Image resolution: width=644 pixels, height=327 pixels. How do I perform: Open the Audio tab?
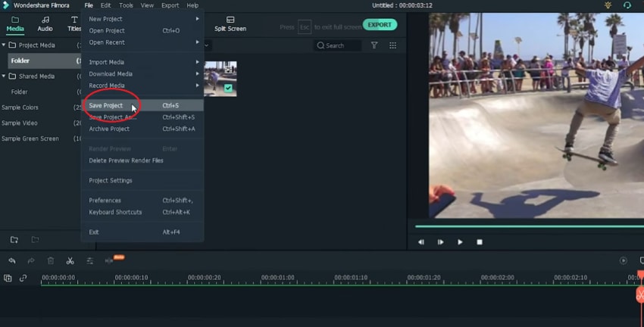[45, 24]
